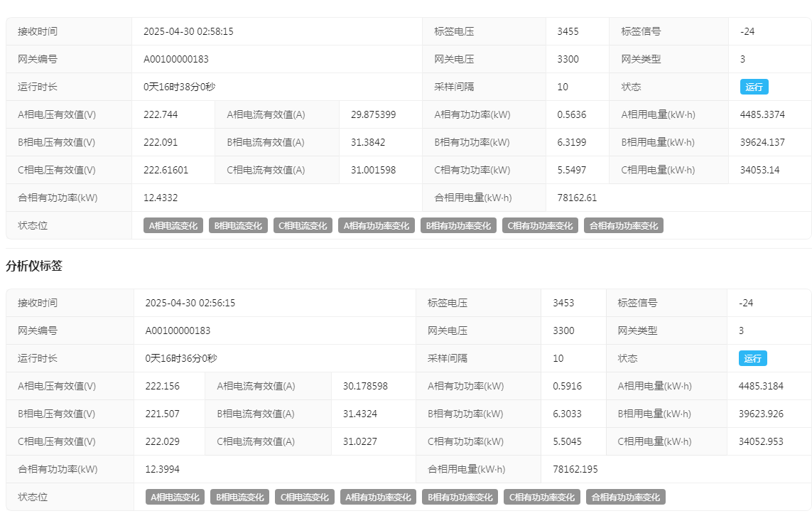Click 合相有功功率变化 tag in the upper table

pos(624,226)
